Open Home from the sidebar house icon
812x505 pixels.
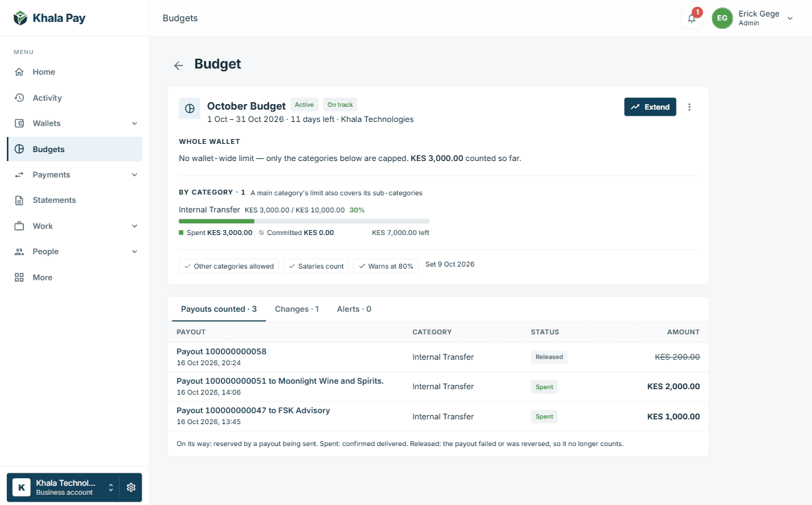(19, 72)
